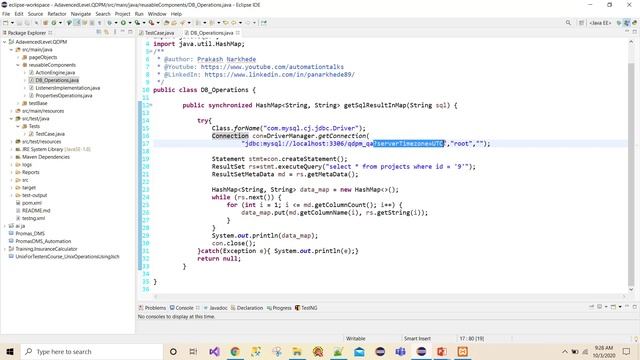This screenshot has height=360, width=640.
Task: Open the Help menu
Action: [x=176, y=14]
